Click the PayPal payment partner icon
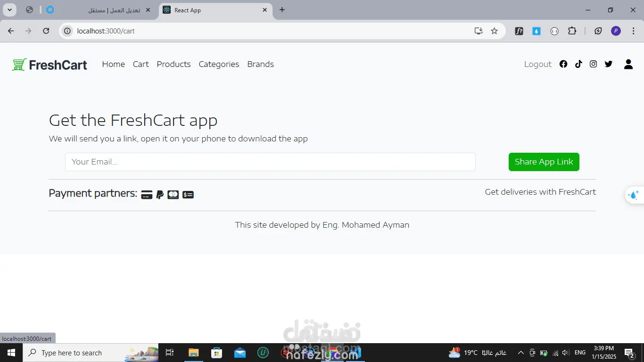The height and width of the screenshot is (362, 644). pyautogui.click(x=160, y=195)
